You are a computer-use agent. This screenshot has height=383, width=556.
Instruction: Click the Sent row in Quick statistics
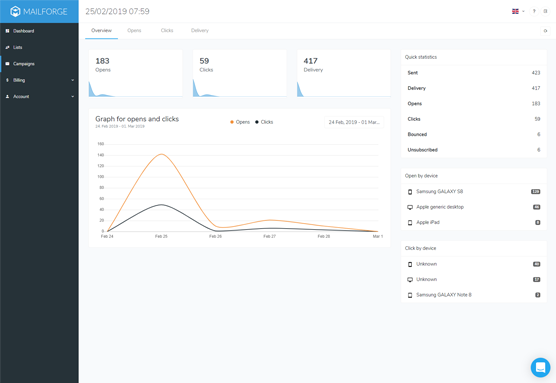pos(474,73)
